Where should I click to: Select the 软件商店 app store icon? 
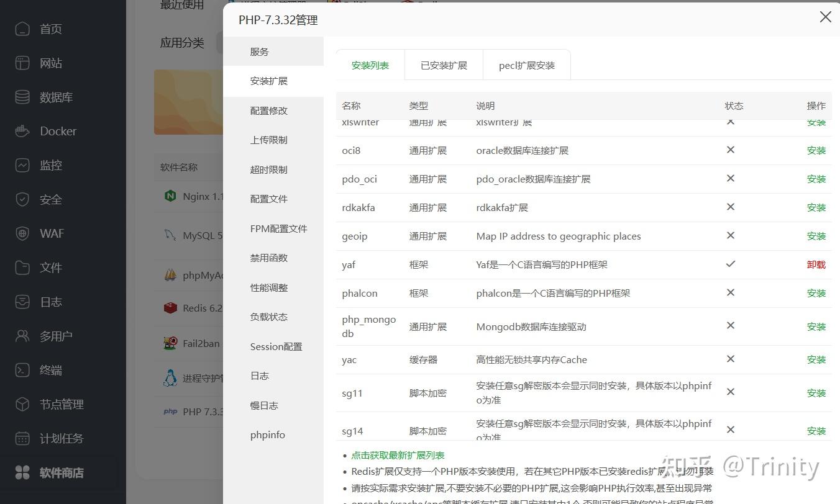pyautogui.click(x=60, y=472)
